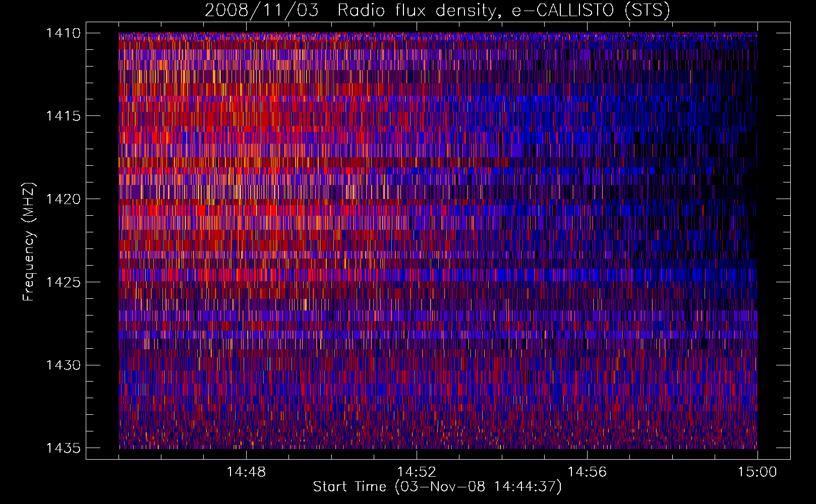The image size is (816, 504).
Task: Select the 'Frequency (MHZ)' y-axis label
Action: [x=29, y=242]
